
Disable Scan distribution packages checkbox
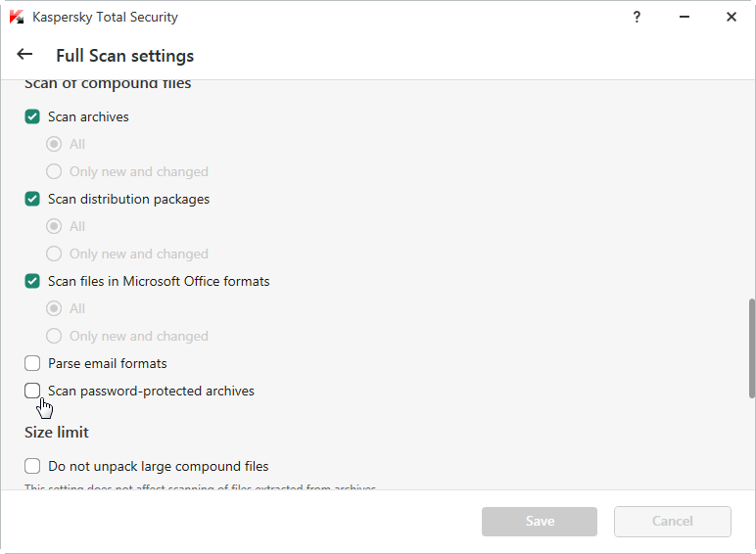[32, 199]
